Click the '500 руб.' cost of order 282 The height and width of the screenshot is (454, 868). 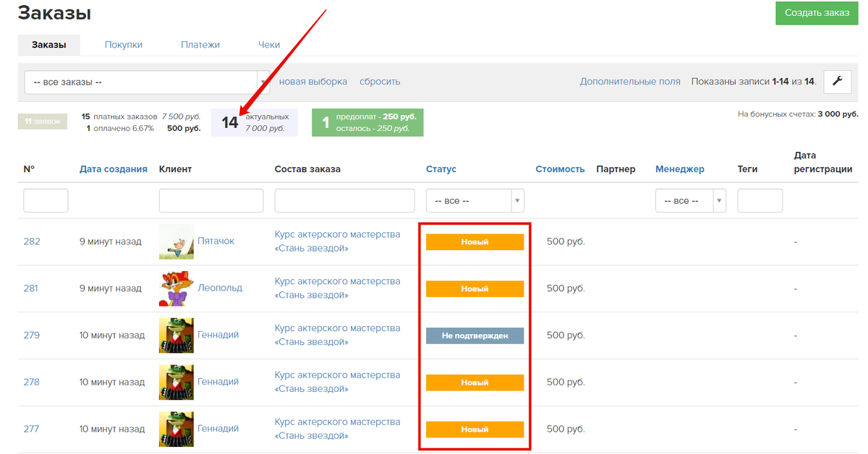pyautogui.click(x=566, y=241)
